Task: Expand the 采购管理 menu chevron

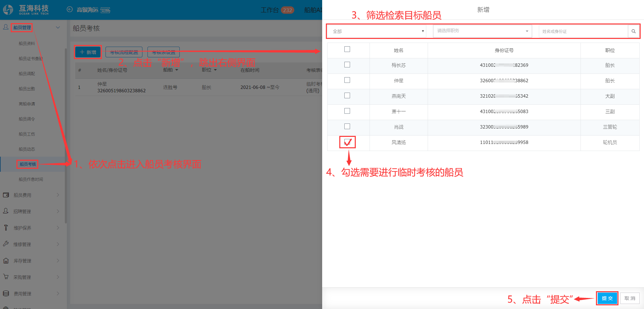Action: pyautogui.click(x=58, y=277)
